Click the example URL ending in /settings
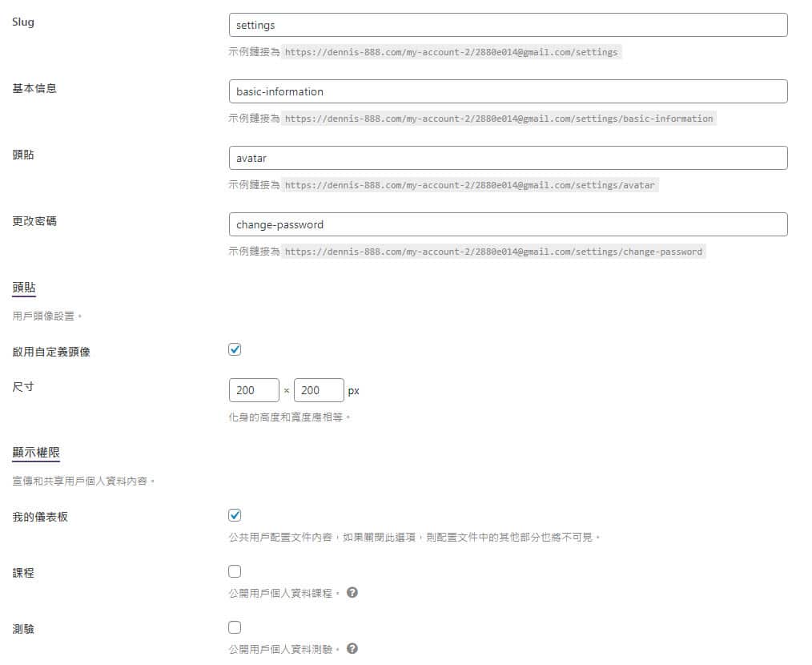Viewport: 812px width, 665px height. (452, 52)
